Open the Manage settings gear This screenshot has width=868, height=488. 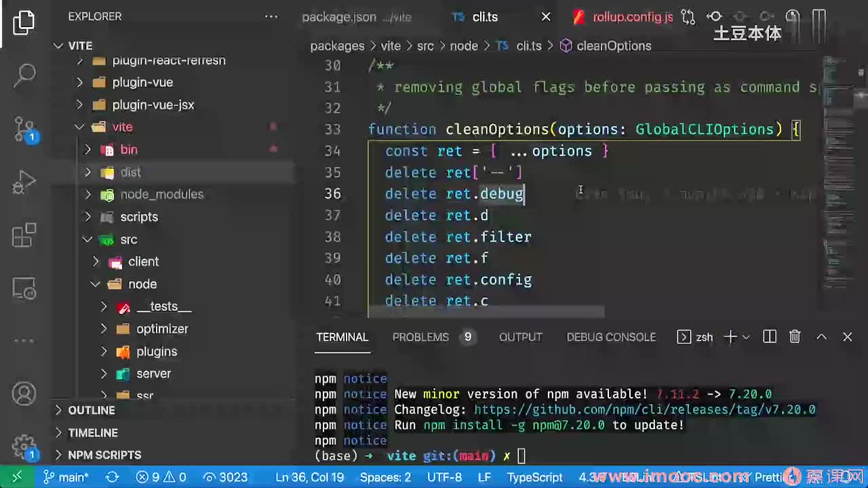pyautogui.click(x=24, y=446)
